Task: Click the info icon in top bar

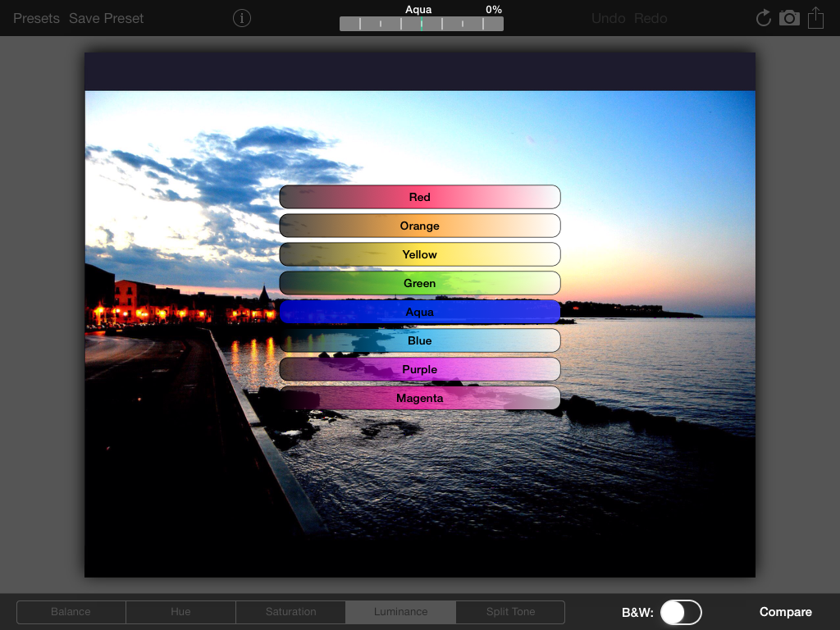Action: [x=241, y=18]
